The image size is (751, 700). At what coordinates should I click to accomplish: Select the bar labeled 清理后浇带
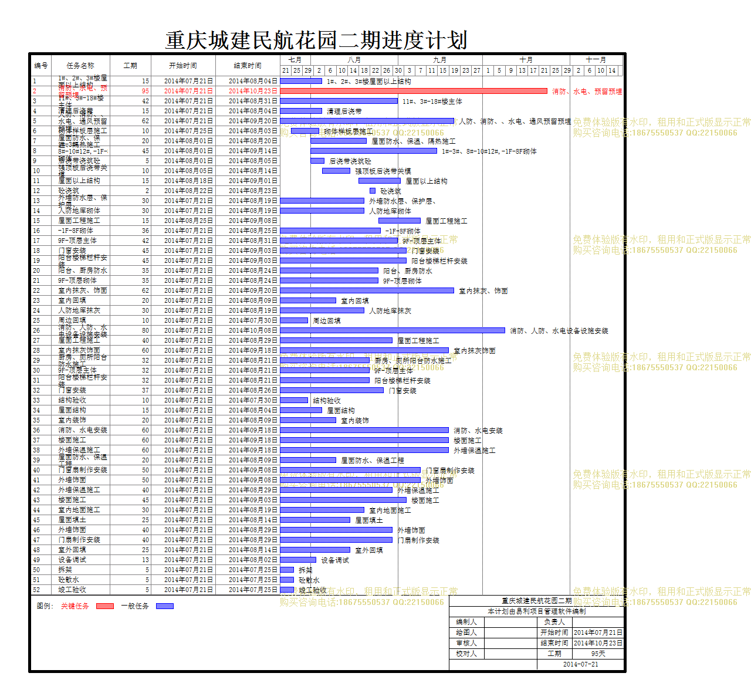click(301, 111)
